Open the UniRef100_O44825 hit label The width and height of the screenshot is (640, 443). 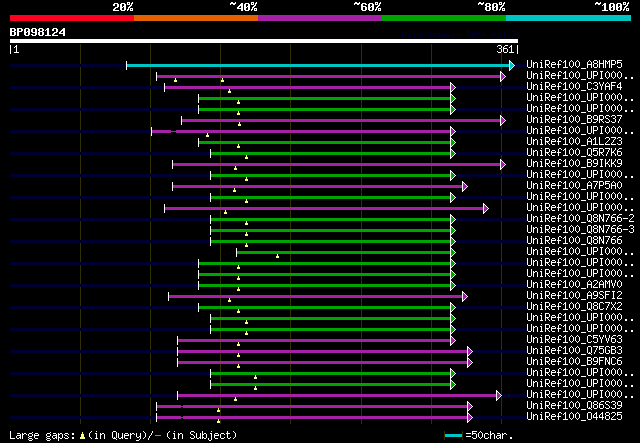point(574,416)
